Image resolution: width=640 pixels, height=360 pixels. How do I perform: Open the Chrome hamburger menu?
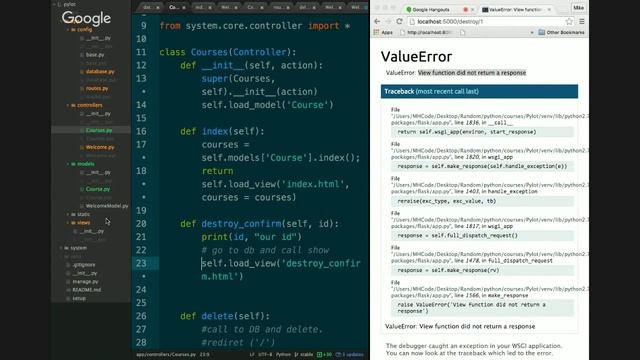tap(582, 21)
